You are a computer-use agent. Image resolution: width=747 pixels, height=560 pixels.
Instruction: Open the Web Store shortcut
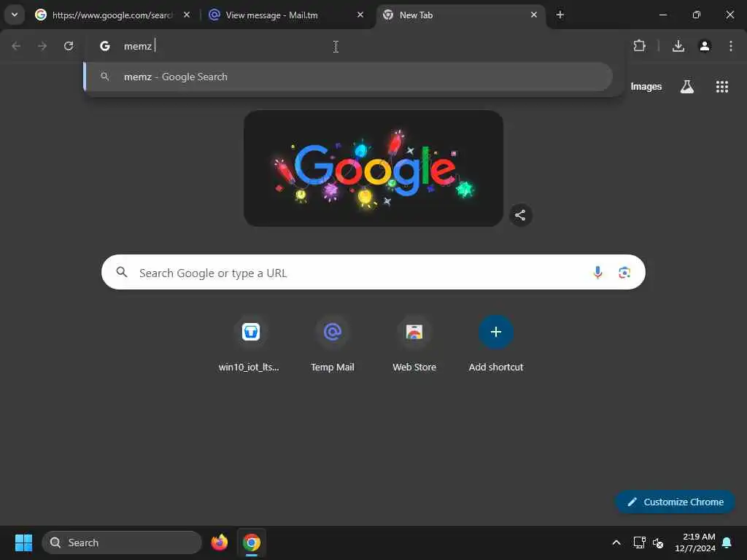414,345
